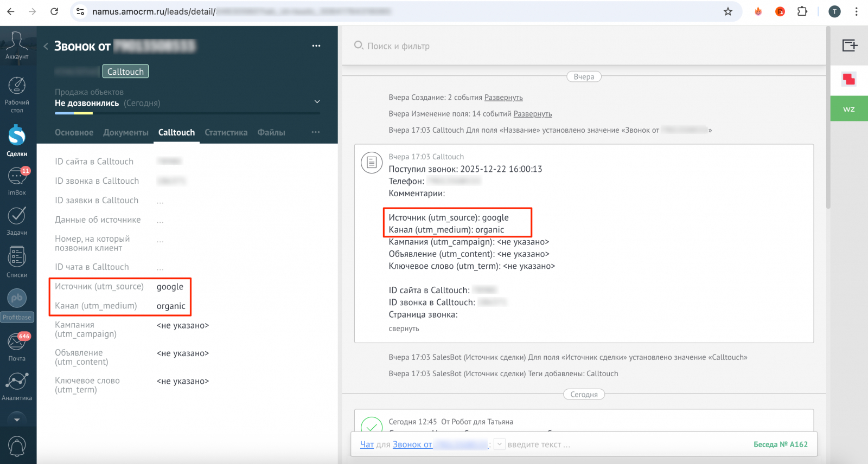The height and width of the screenshot is (464, 868).
Task: Switch to the Документы tab
Action: coord(126,132)
